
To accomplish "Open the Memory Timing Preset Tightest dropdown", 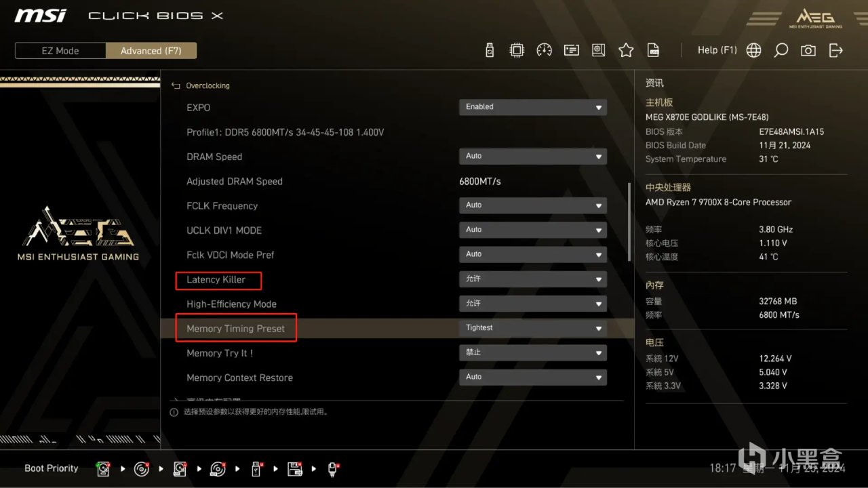I will tap(532, 328).
